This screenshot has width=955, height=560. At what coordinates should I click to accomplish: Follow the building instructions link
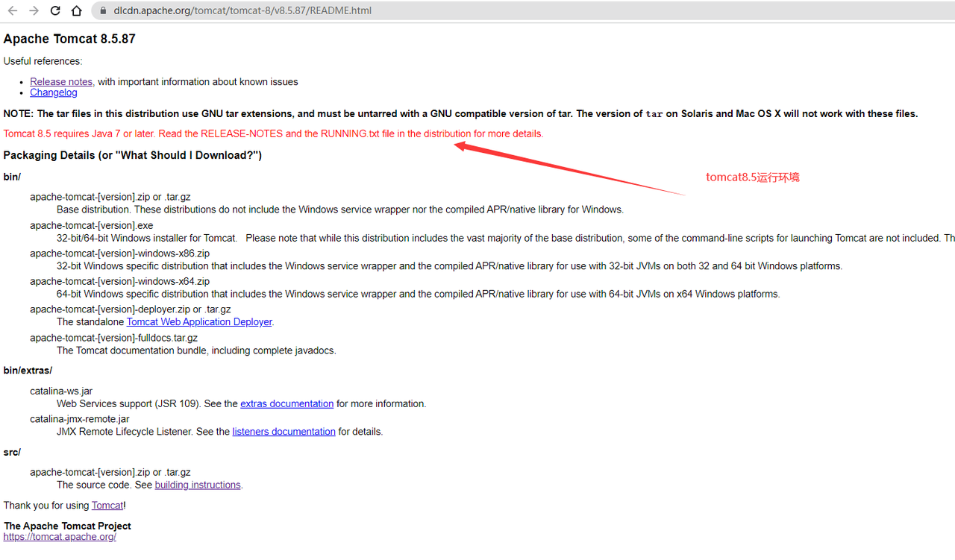click(198, 485)
